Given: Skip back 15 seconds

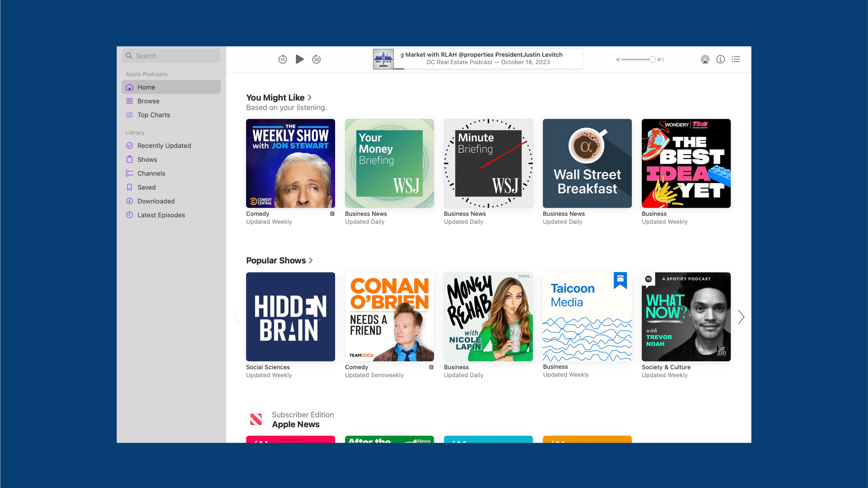Looking at the screenshot, I should [x=283, y=59].
